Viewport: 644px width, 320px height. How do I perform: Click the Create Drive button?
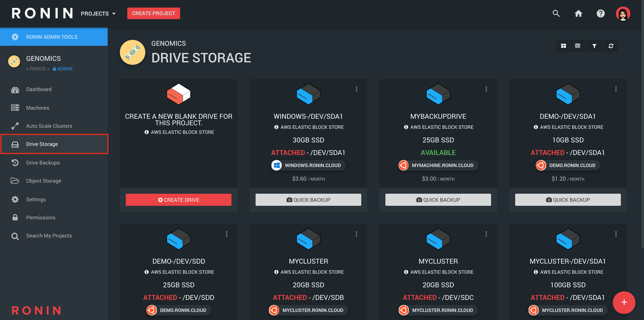coord(178,200)
